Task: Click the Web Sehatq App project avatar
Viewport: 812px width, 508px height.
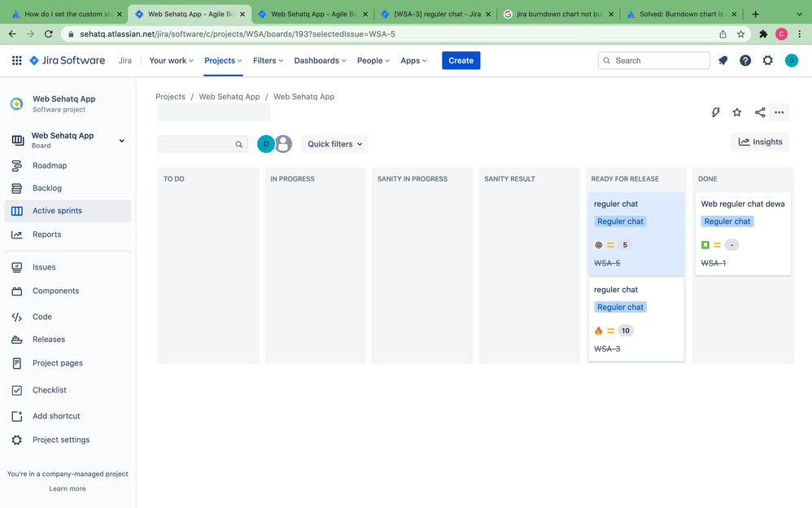Action: pyautogui.click(x=16, y=103)
